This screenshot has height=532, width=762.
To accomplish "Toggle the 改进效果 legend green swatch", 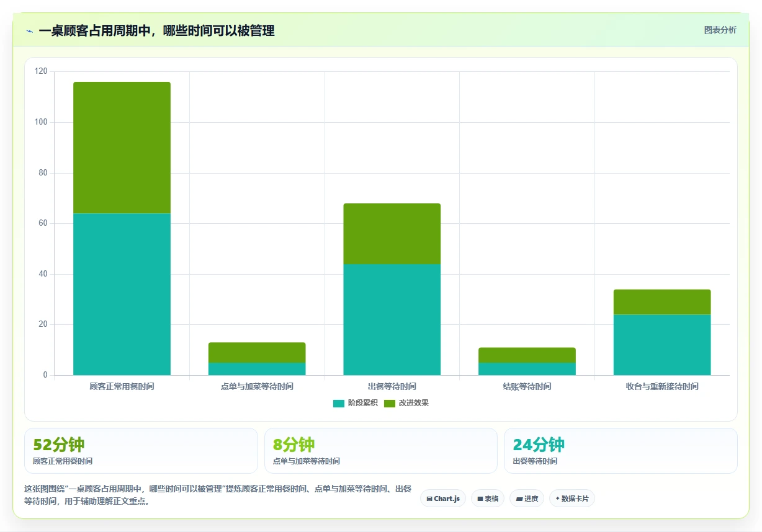I will coord(389,403).
